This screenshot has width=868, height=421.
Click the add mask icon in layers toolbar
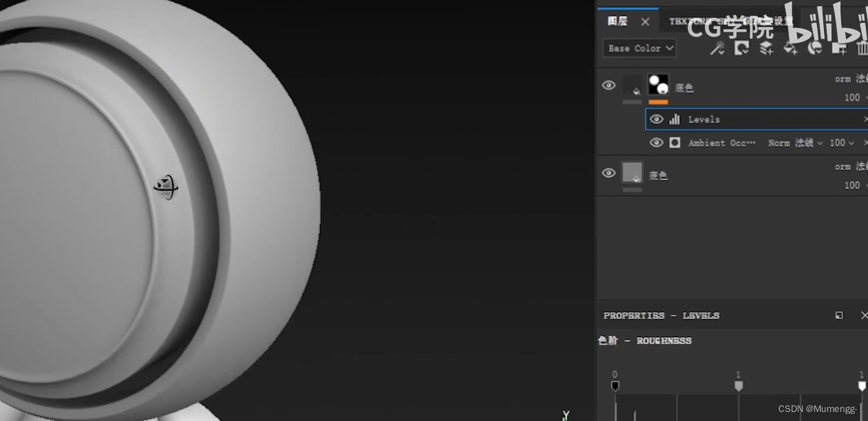point(741,48)
